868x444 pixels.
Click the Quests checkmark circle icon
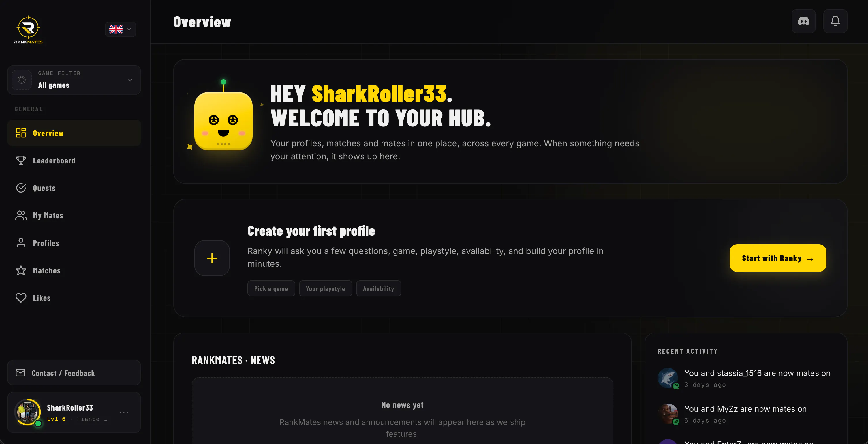coord(21,188)
